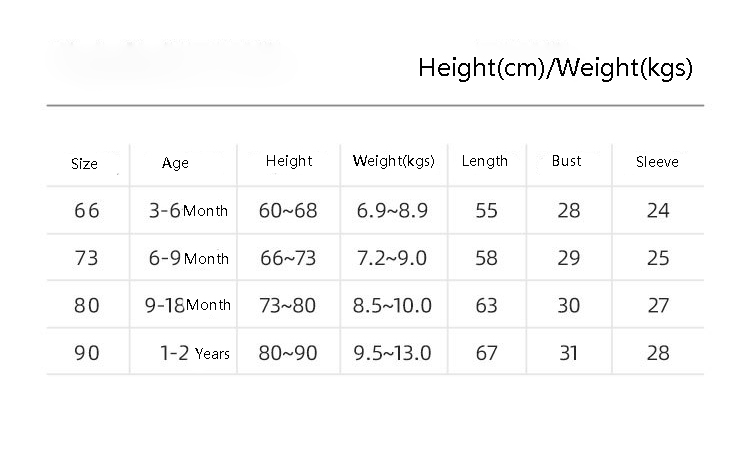Click the 7.2~9.0 weight cell
The height and width of the screenshot is (451, 750).
(x=391, y=258)
